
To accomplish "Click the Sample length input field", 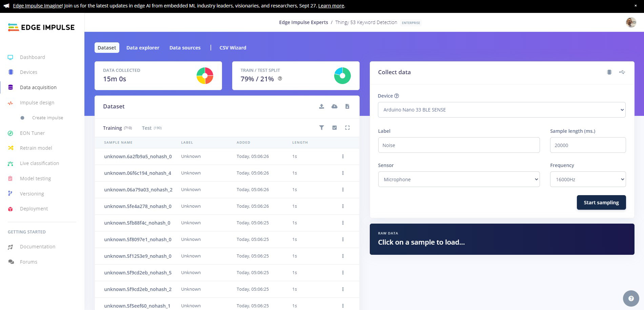I will pyautogui.click(x=588, y=145).
